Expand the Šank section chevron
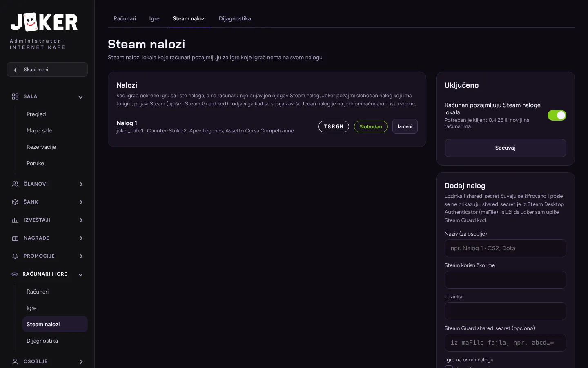Viewport: 588px width, 368px height. click(81, 202)
